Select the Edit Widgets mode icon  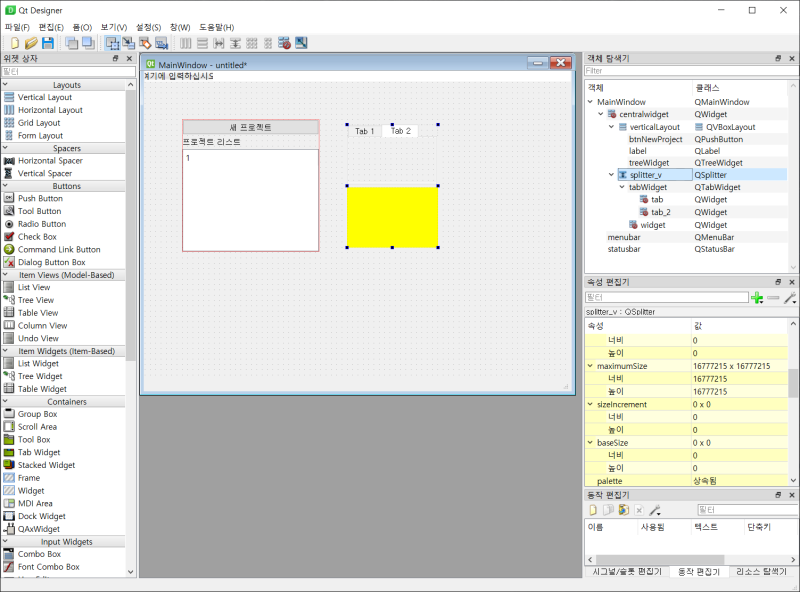(112, 43)
